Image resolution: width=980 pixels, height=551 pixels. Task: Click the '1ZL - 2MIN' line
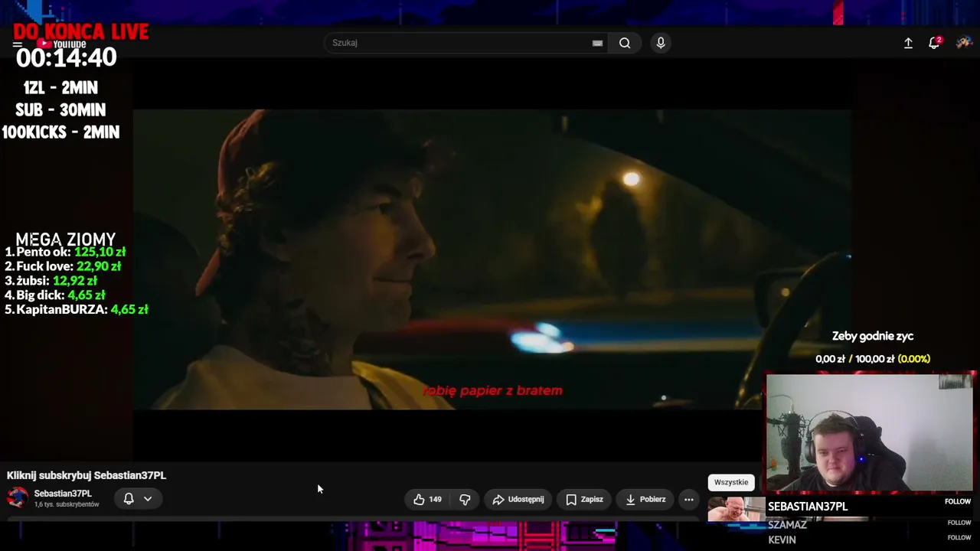[60, 88]
